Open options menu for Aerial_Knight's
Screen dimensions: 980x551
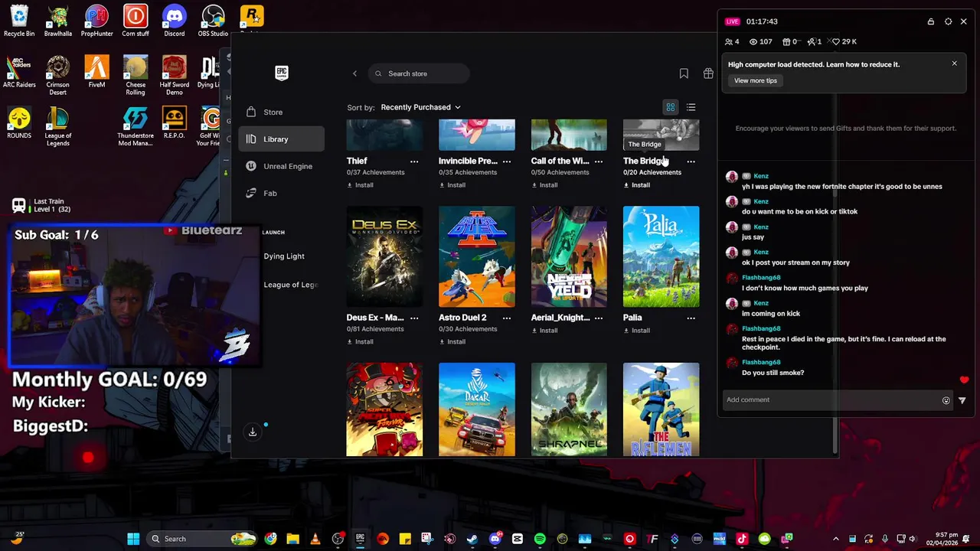click(599, 318)
